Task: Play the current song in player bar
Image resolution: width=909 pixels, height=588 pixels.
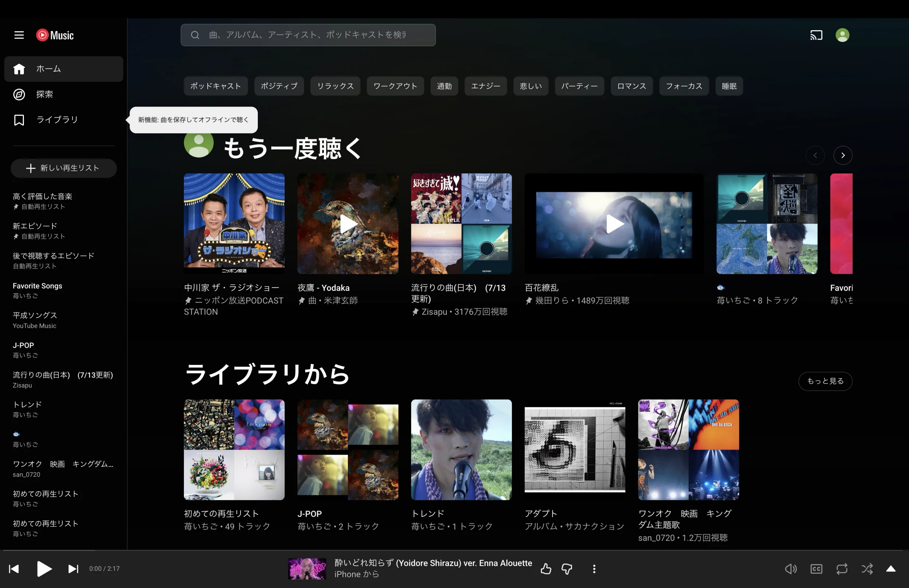Action: 44,569
